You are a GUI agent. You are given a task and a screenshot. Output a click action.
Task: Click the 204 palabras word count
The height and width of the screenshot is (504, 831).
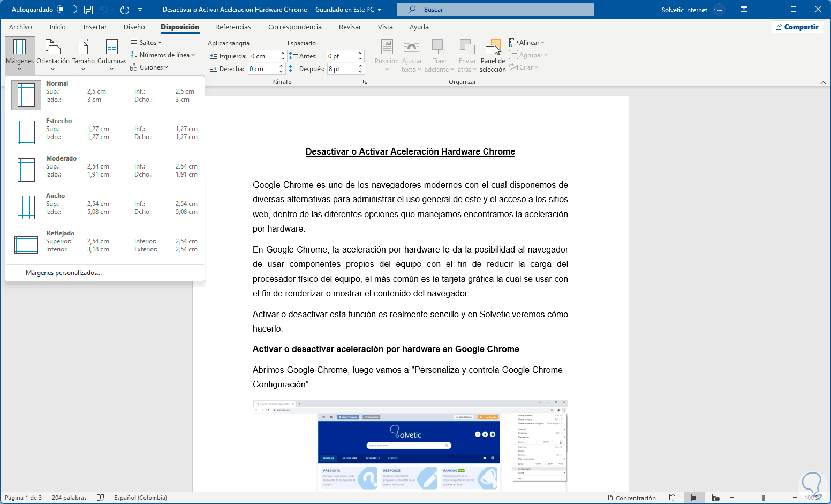click(69, 498)
